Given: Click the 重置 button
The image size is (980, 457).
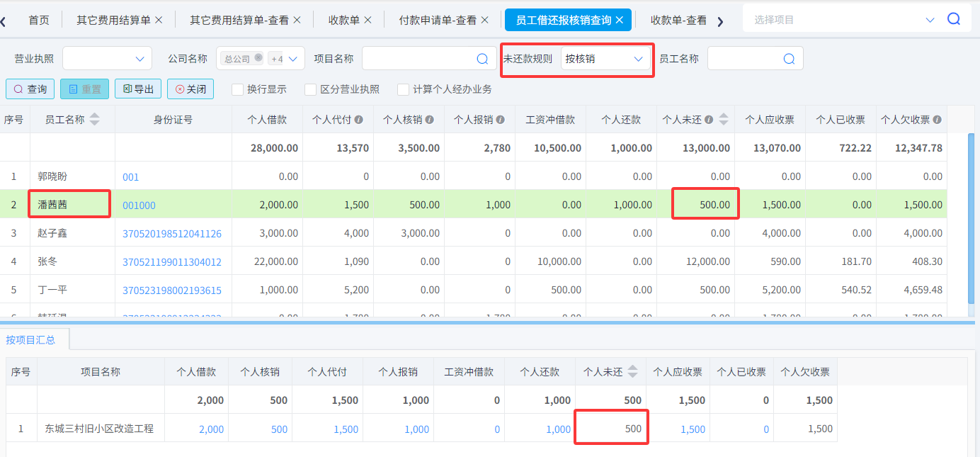Looking at the screenshot, I should pos(84,89).
